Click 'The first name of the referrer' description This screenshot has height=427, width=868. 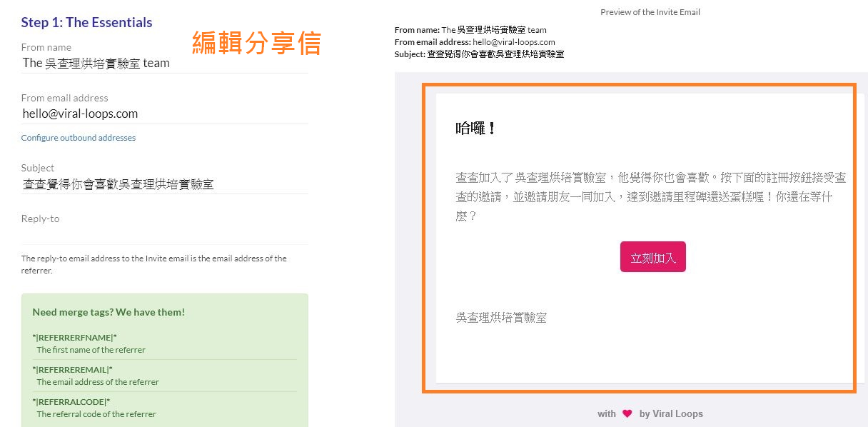(x=91, y=350)
